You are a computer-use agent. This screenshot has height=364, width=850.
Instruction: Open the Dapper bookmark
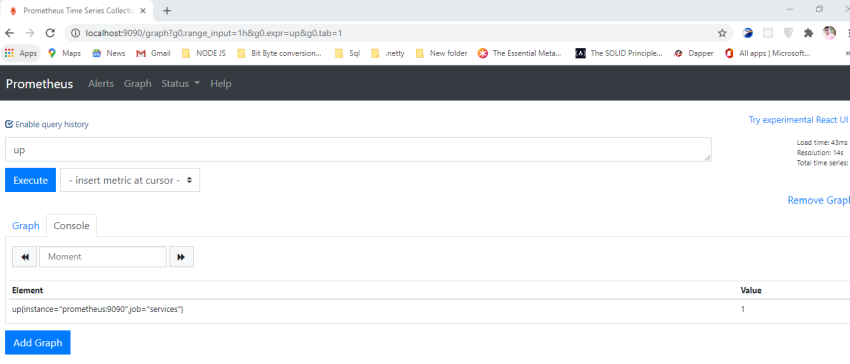click(x=693, y=53)
